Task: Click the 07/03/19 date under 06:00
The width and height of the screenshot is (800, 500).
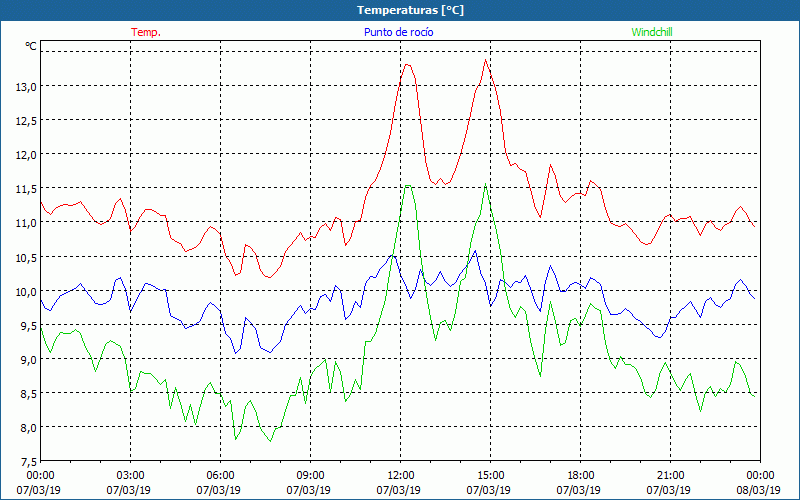Action: 218,490
